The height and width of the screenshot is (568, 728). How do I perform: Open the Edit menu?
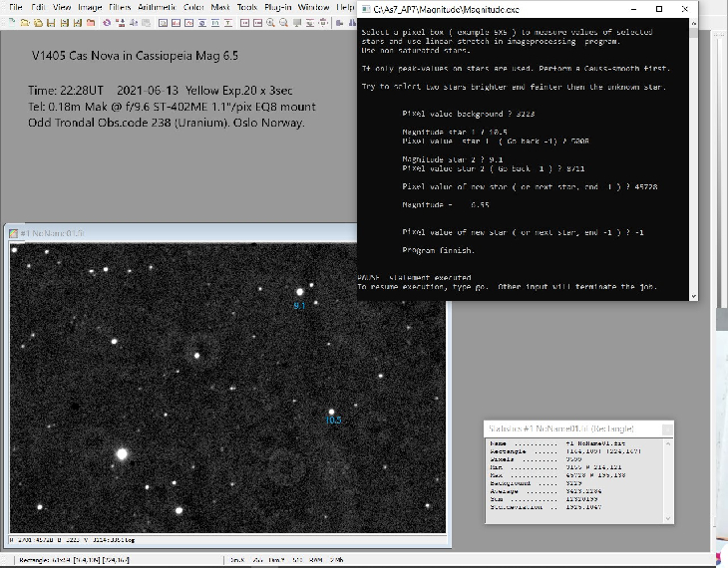(x=38, y=7)
